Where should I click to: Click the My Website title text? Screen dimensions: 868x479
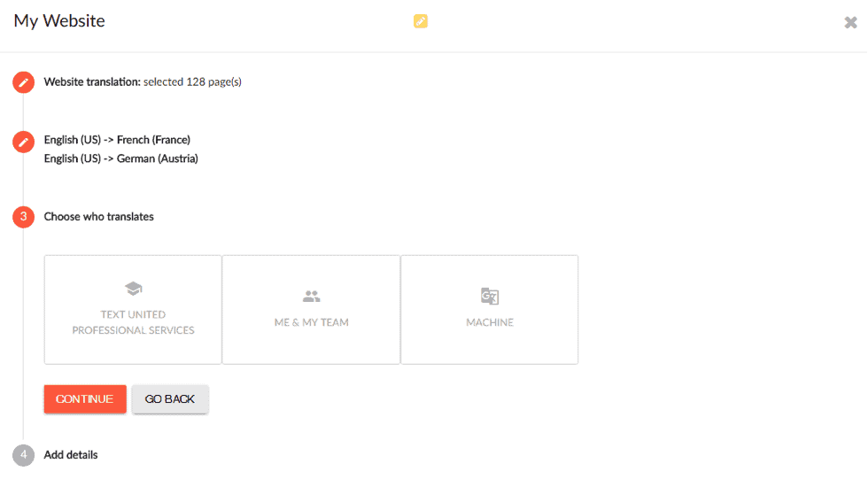[x=59, y=21]
